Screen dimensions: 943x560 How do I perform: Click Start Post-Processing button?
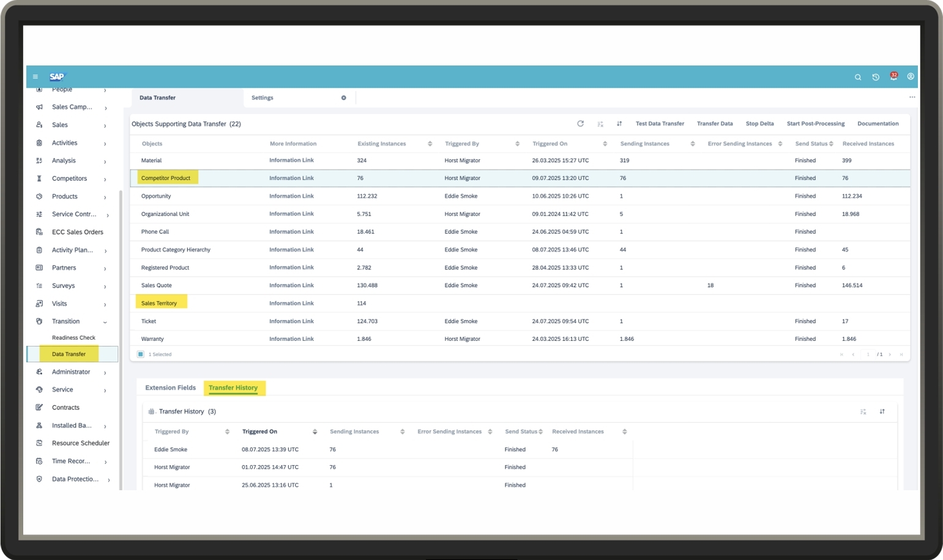coord(816,124)
